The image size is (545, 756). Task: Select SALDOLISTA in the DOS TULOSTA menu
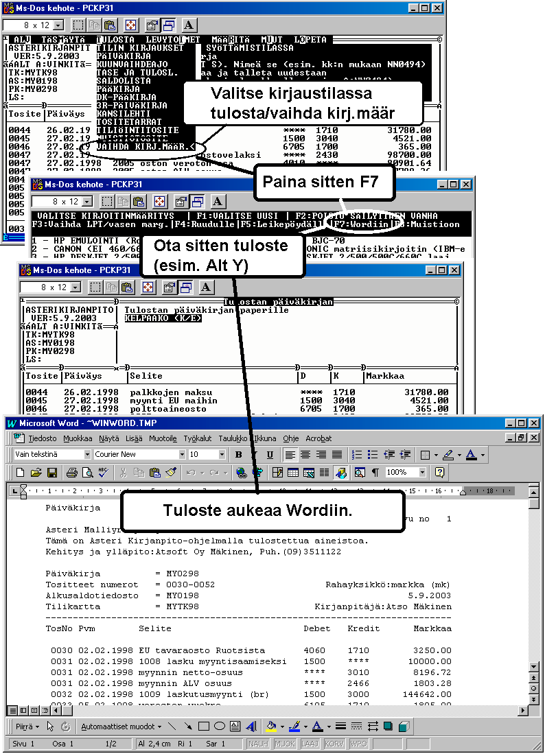pos(124,81)
